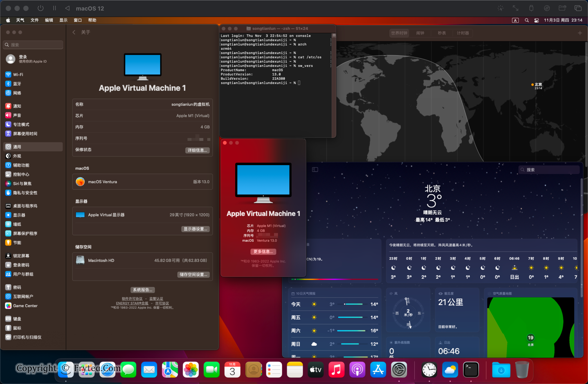Toggle input source indicator in menu bar

515,20
